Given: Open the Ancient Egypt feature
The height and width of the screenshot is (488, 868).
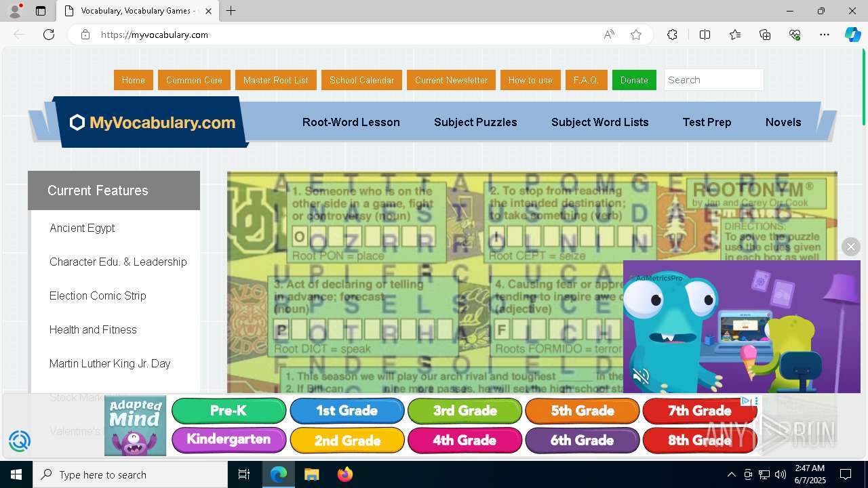Looking at the screenshot, I should pos(82,228).
